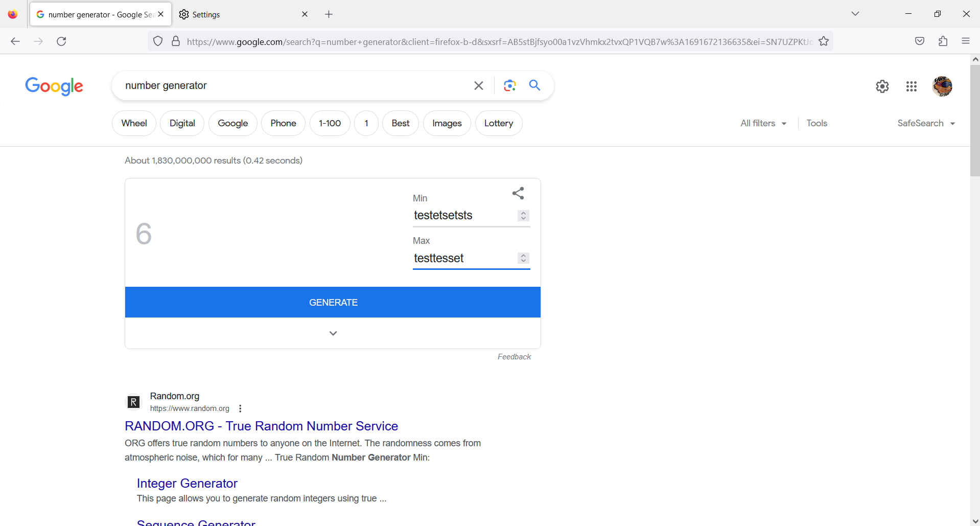Click the scrollbar down arrow
980x526 pixels.
coord(975,521)
